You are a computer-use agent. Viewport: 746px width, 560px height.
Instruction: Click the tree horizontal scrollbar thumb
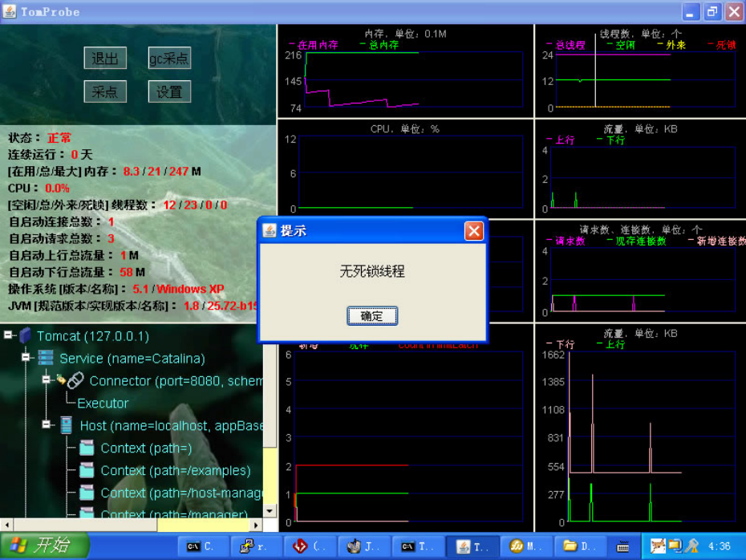pos(86,526)
